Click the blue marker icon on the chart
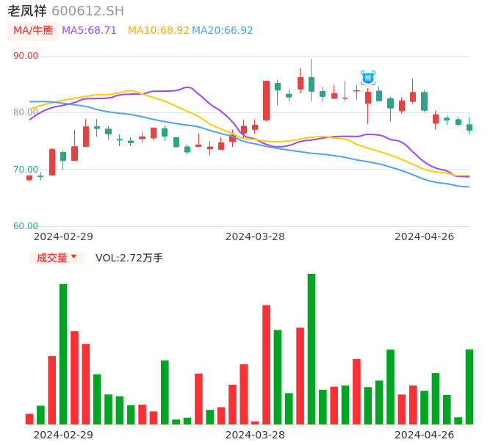 368,78
